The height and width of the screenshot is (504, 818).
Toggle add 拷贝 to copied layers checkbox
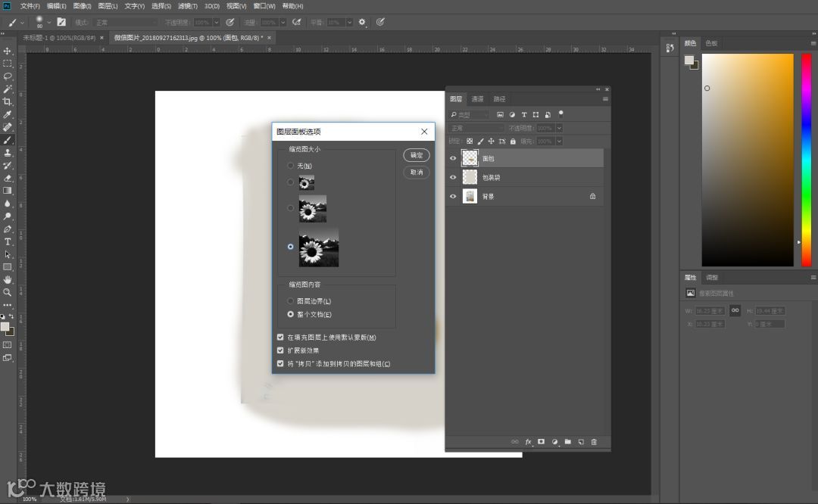pos(280,363)
